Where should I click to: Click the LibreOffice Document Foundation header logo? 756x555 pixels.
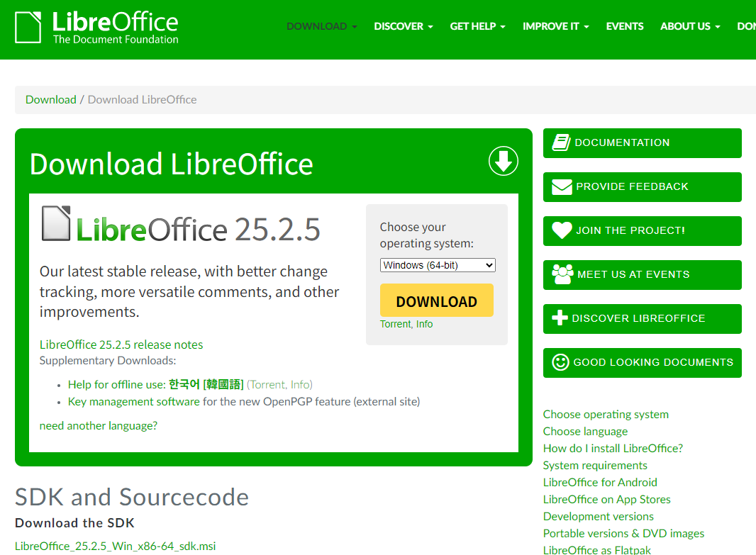[96, 28]
